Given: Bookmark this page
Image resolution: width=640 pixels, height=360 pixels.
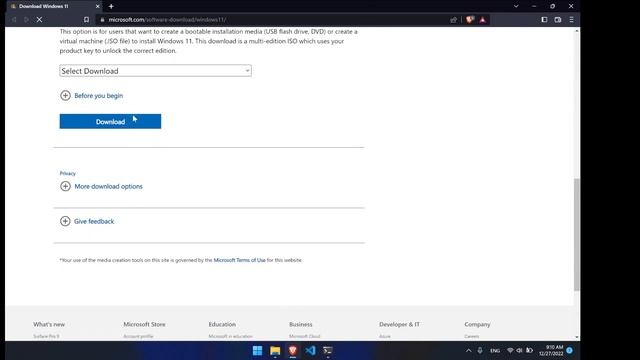Looking at the screenshot, I should click(86, 20).
